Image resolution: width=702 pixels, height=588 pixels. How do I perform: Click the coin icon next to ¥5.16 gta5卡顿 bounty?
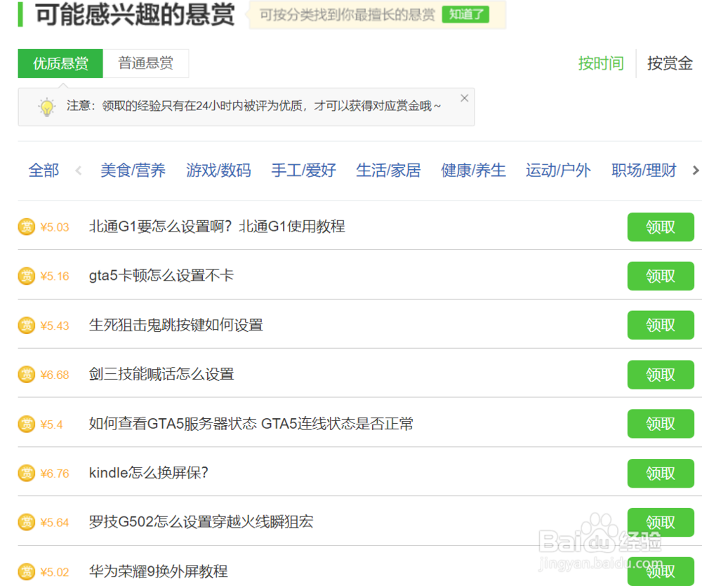27,276
